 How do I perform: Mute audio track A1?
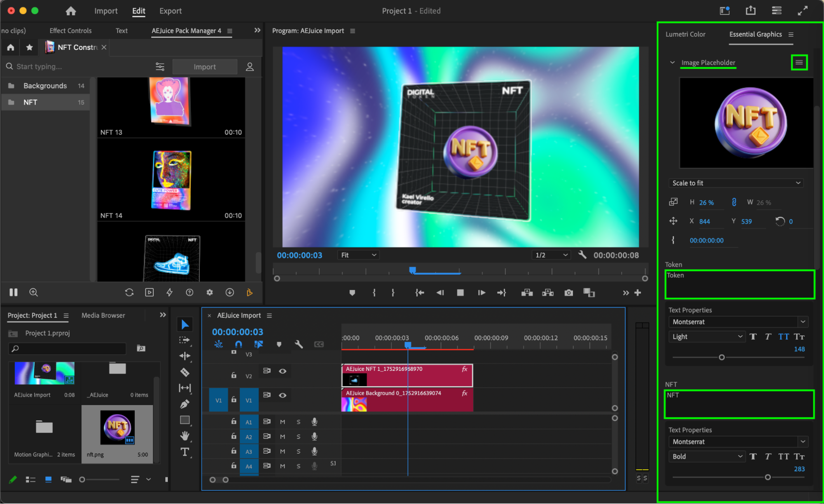click(x=282, y=422)
